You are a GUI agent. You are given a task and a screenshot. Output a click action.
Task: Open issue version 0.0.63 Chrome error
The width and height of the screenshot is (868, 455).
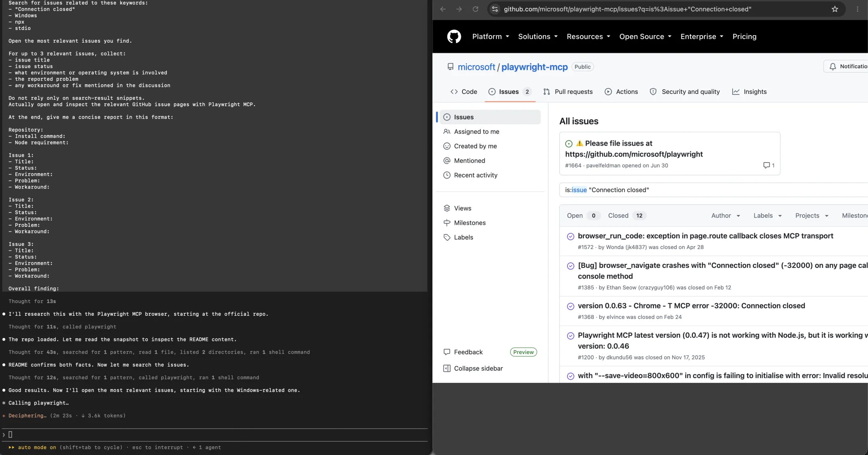coord(691,306)
